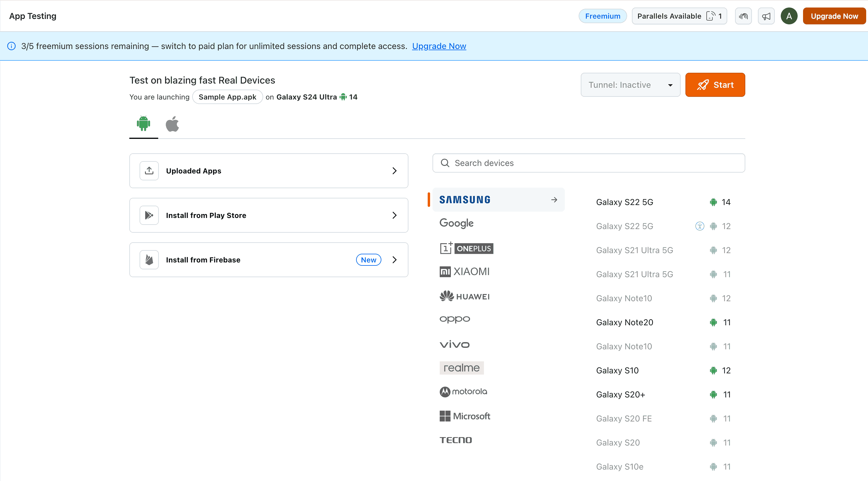Select the Motorola brand logo

coord(463,392)
